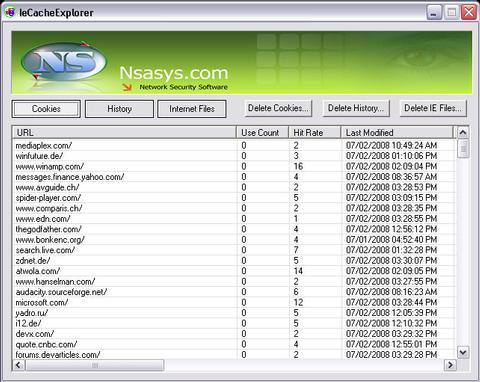Screen dimensions: 480x382
Task: Click the horizontal scrollbar thumb
Action: coord(95,365)
